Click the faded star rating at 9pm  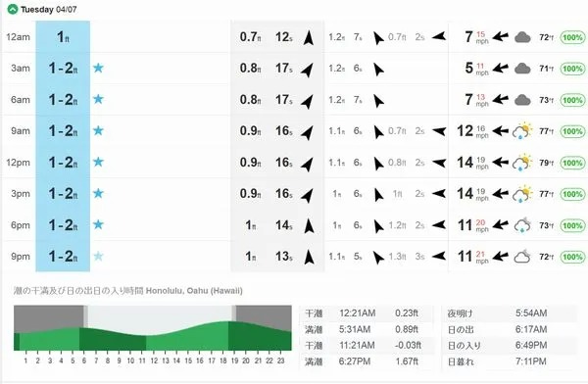[x=98, y=257]
